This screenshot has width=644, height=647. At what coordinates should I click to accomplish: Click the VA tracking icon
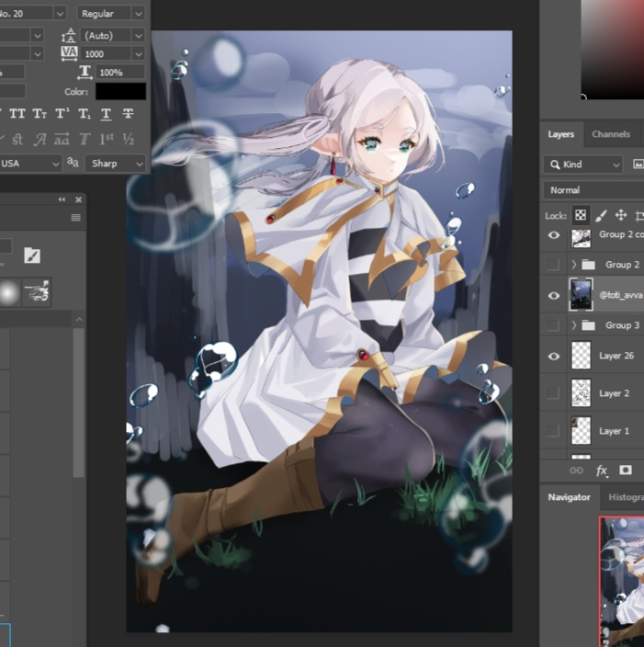click(69, 53)
